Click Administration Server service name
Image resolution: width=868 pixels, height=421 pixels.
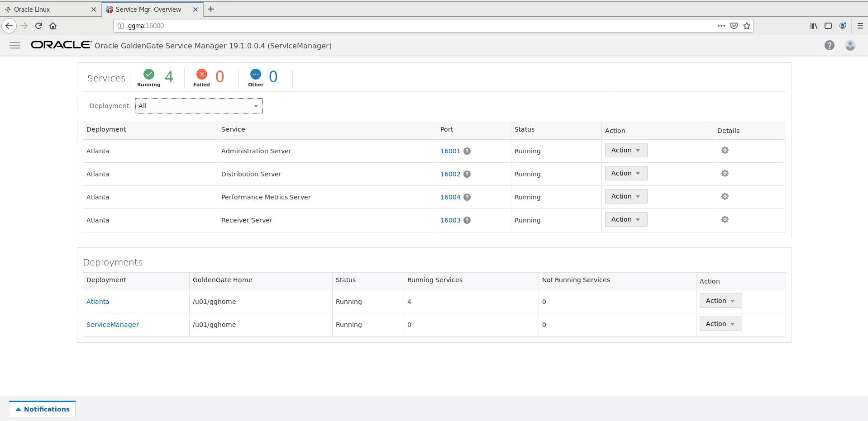pyautogui.click(x=256, y=151)
